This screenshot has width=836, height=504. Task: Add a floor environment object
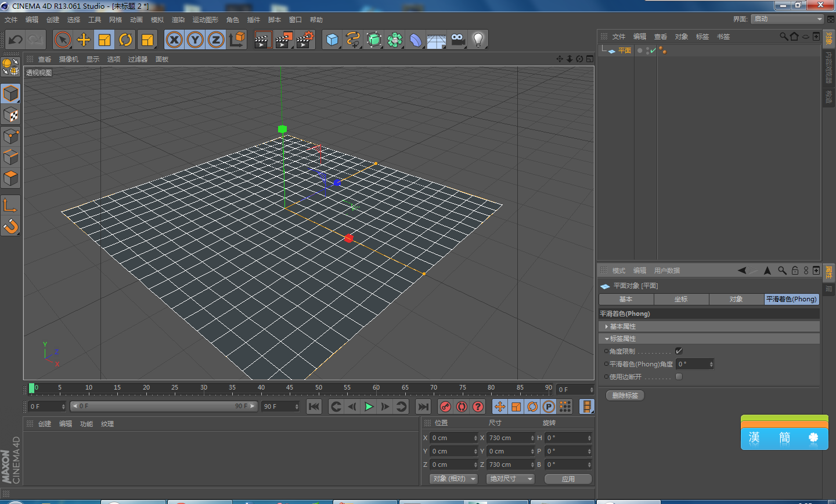point(437,39)
